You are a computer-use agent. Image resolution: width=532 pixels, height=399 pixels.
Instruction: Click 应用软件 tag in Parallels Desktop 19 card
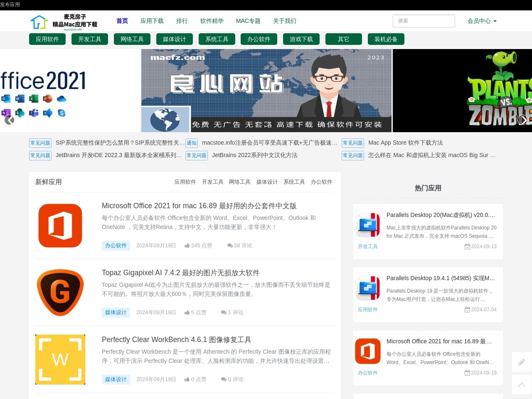(x=368, y=310)
